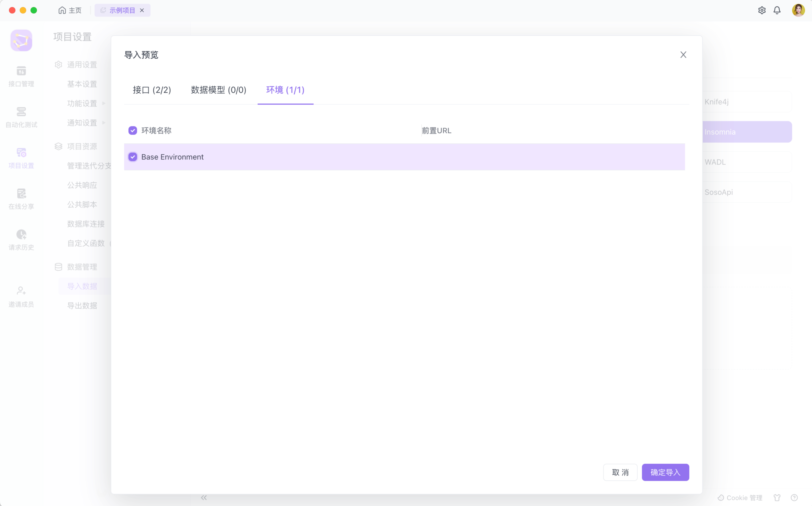Open settings gear in title bar
The height and width of the screenshot is (506, 812).
click(x=762, y=10)
